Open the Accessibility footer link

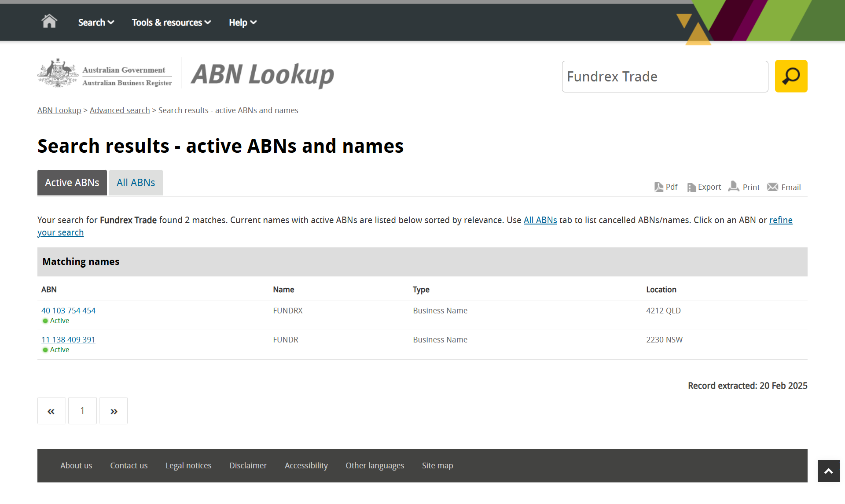pos(306,466)
